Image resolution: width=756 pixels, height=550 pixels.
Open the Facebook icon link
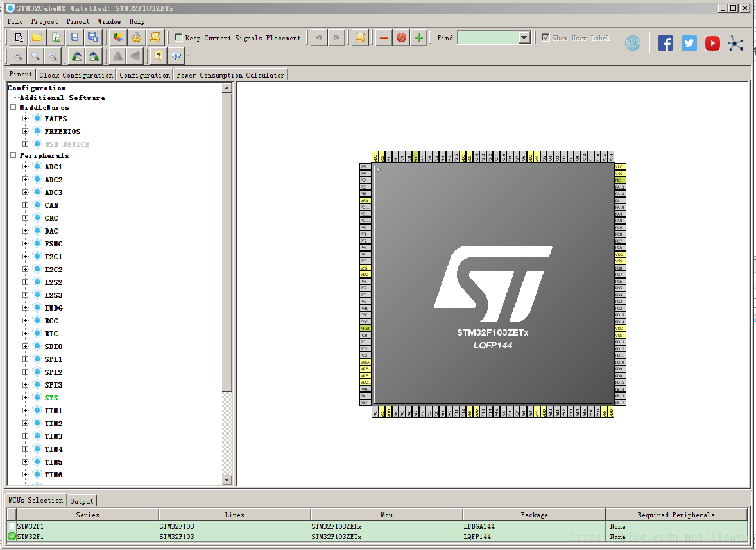666,44
